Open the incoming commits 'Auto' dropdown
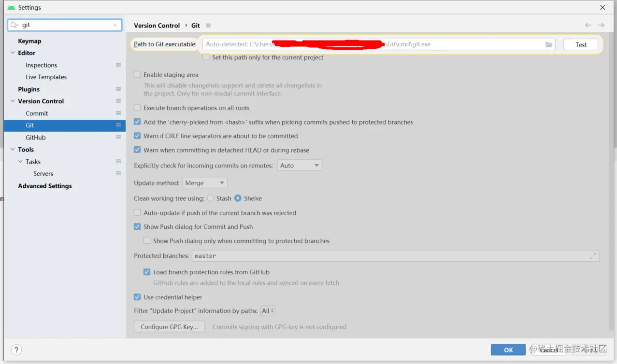The image size is (617, 364). click(x=300, y=166)
